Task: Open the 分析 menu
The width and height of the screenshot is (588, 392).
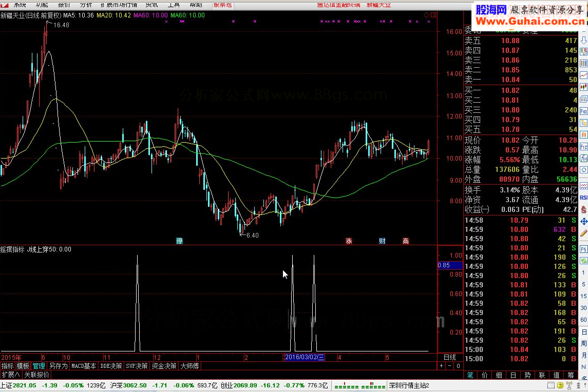Action: click(x=86, y=5)
